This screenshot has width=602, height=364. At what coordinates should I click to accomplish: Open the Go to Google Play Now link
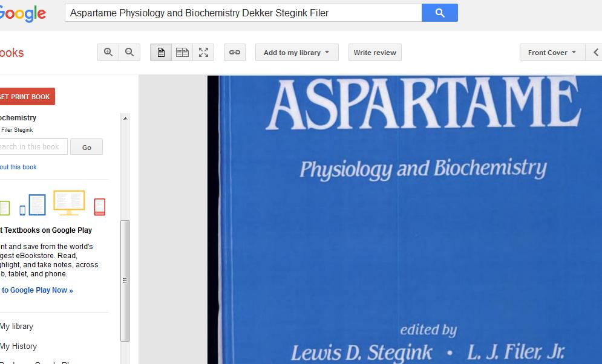36,290
